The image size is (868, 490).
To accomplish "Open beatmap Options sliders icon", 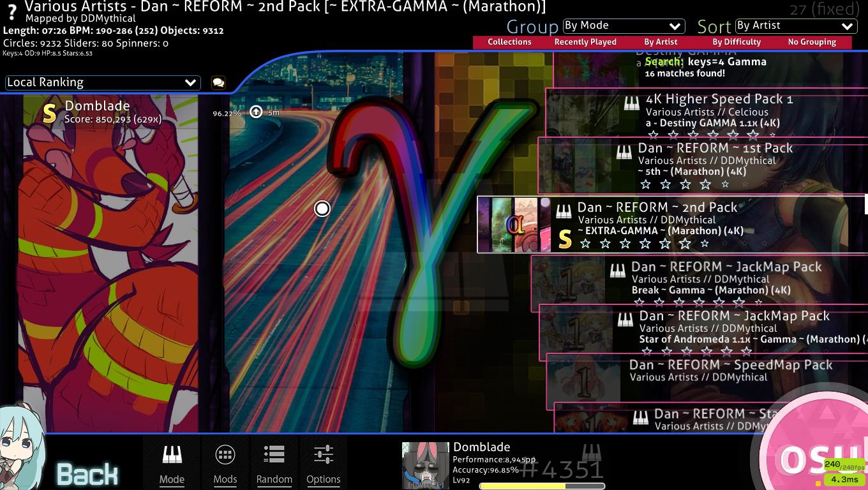I will pyautogui.click(x=324, y=455).
